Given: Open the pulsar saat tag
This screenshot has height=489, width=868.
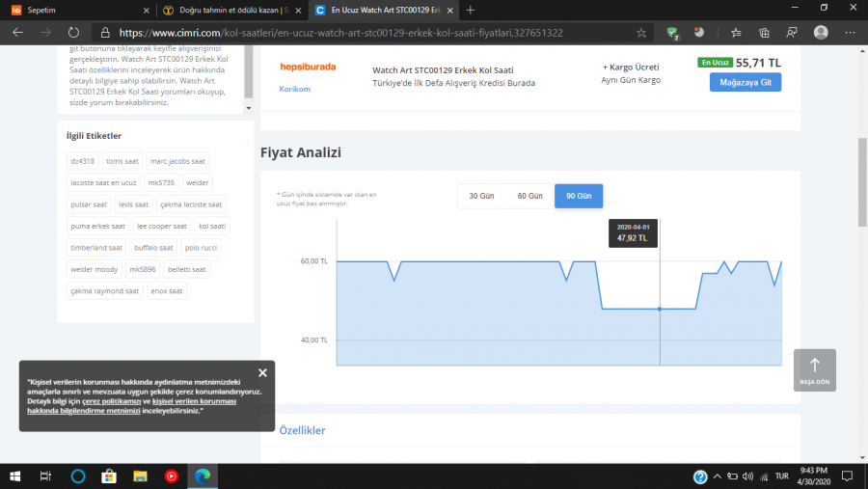Looking at the screenshot, I should [x=89, y=204].
